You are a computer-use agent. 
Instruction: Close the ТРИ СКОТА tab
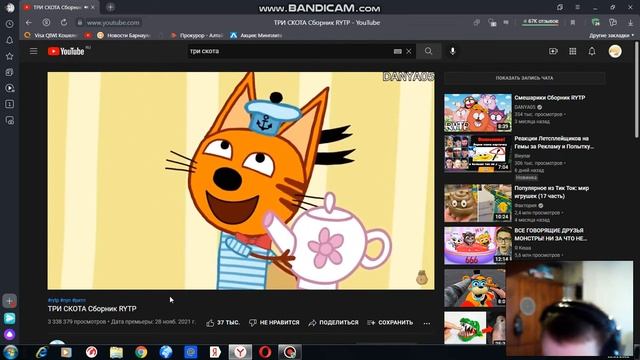coord(93,7)
